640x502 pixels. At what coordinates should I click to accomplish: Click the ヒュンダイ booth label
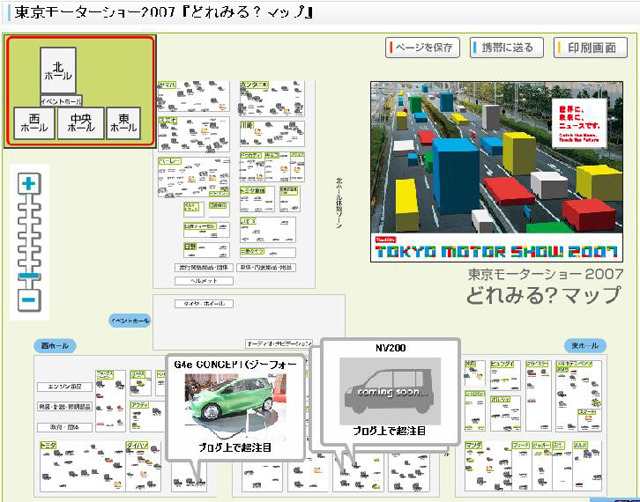(500, 364)
